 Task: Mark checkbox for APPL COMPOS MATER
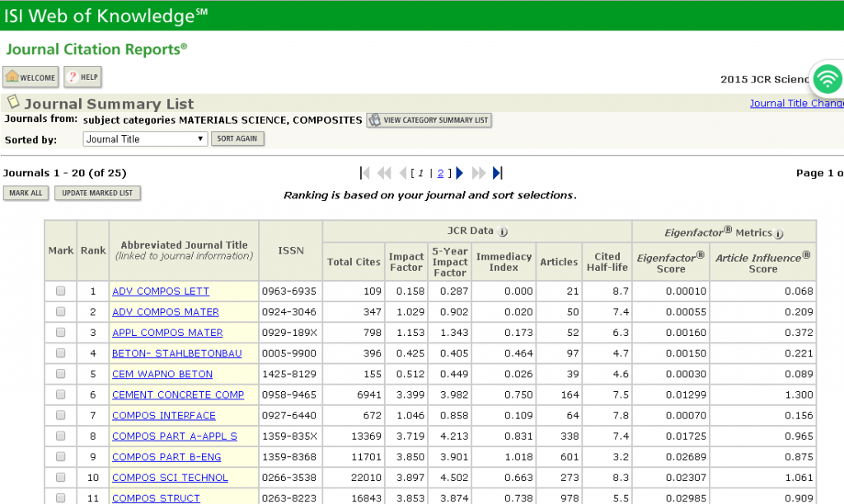coord(60,333)
